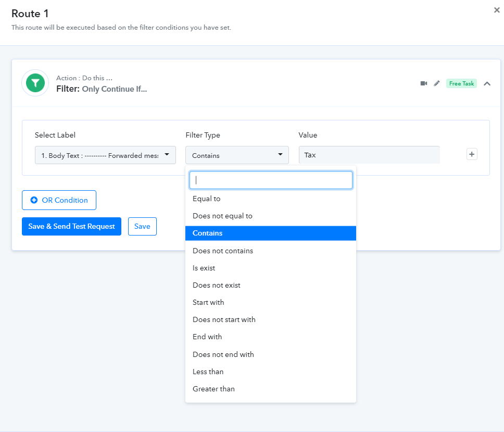Open the Filter Type Contains dropdown
The width and height of the screenshot is (504, 432).
[237, 155]
